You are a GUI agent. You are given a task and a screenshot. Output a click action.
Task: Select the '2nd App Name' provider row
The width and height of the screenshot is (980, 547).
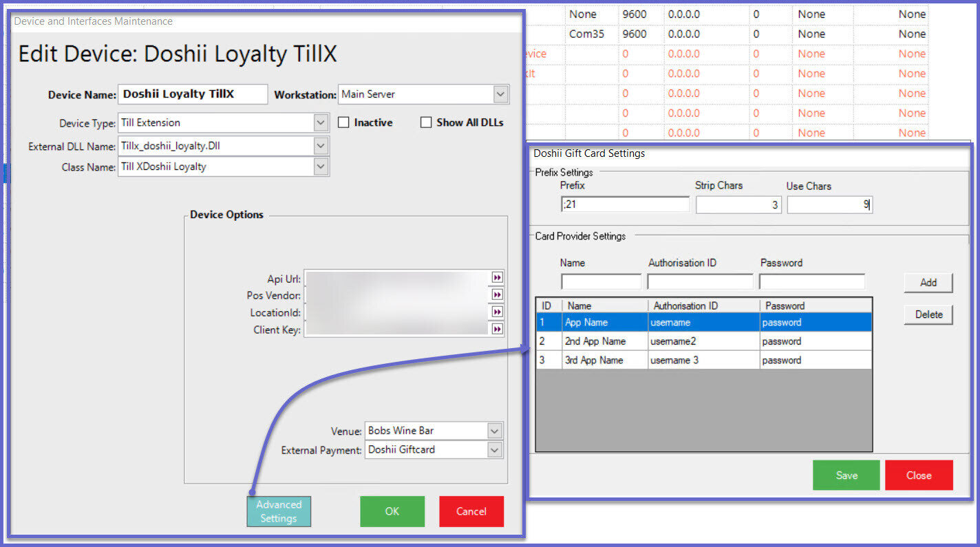point(704,341)
